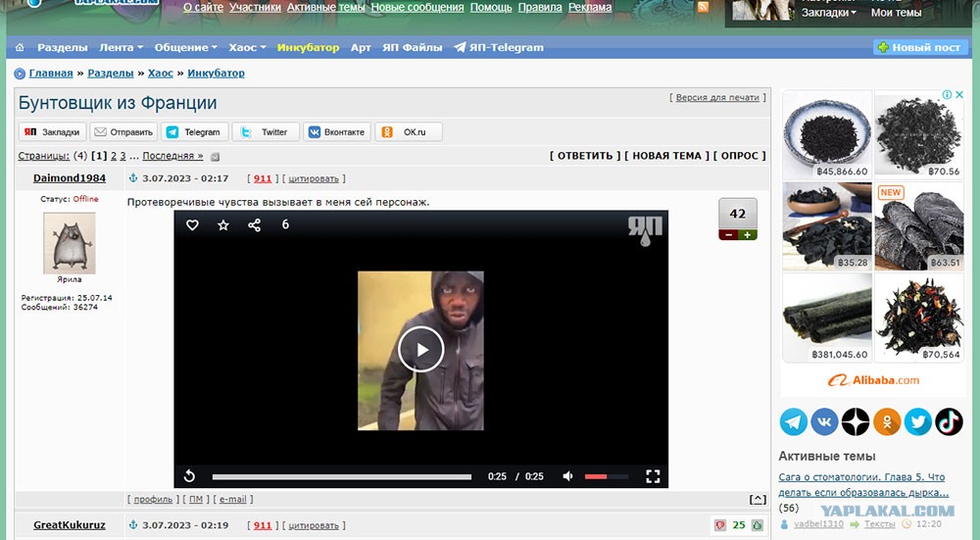Click the e-mail link under the first post
The width and height of the screenshot is (980, 540).
(232, 500)
